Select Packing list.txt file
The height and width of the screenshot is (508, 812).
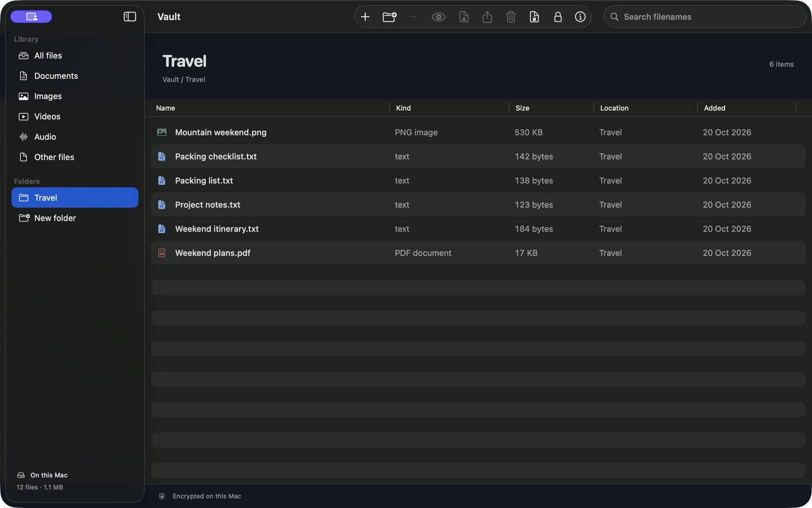tap(478, 180)
